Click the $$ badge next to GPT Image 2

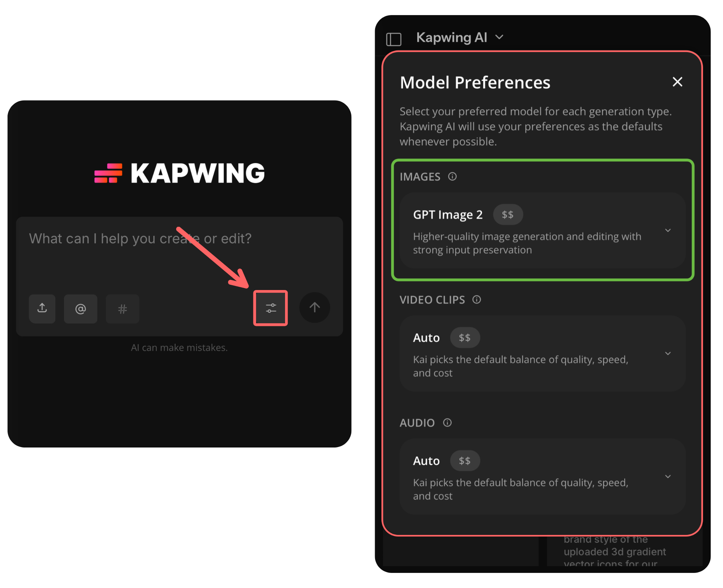[508, 215]
